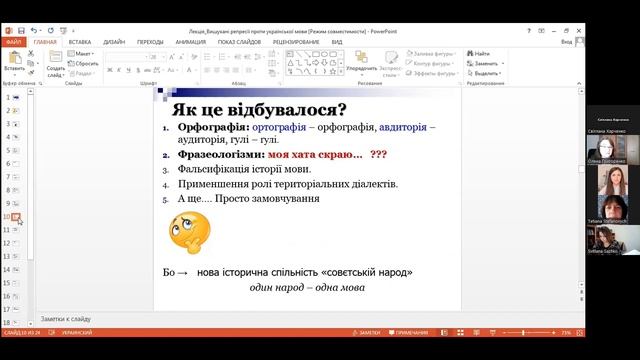
Task: Click the increase font size icon
Action: 172,57
